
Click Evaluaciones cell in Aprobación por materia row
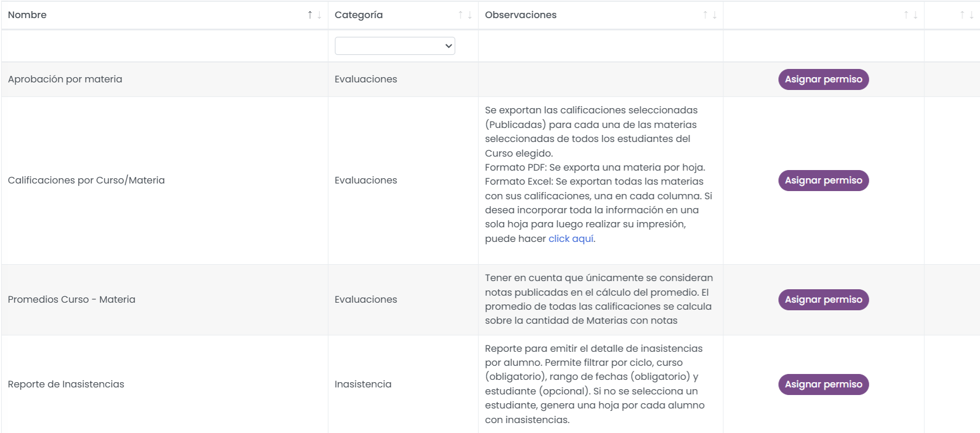[x=403, y=79]
